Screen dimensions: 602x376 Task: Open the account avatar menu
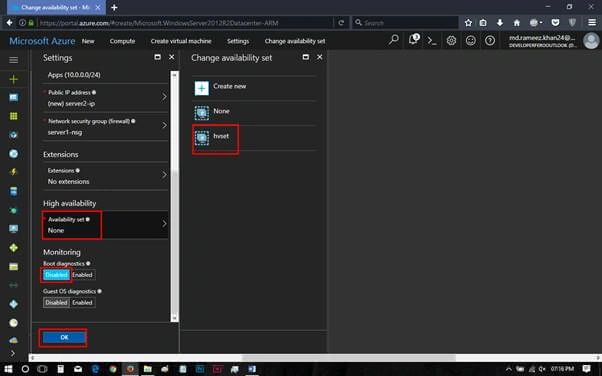(591, 41)
